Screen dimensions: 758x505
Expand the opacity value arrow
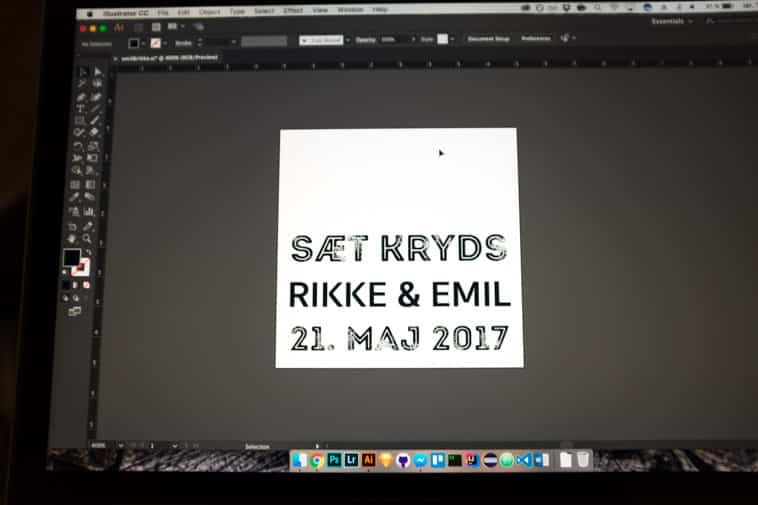click(x=412, y=39)
